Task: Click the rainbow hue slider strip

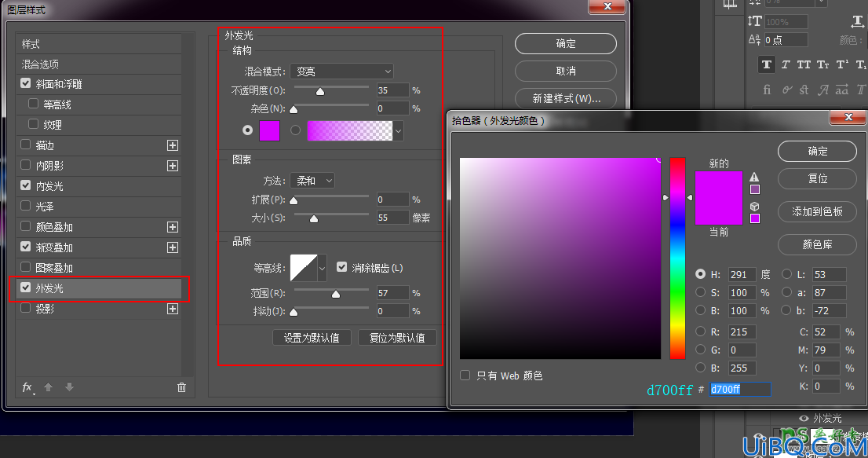Action: coord(677,258)
